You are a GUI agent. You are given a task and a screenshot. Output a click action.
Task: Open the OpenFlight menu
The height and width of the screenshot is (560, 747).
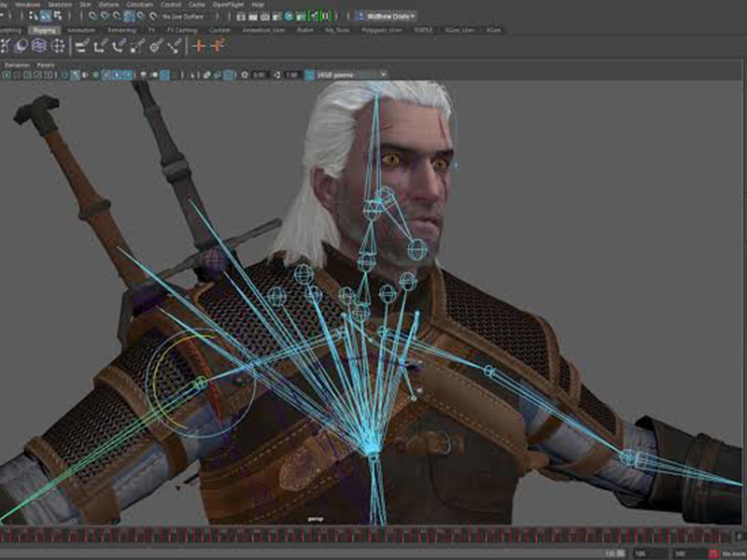[228, 5]
